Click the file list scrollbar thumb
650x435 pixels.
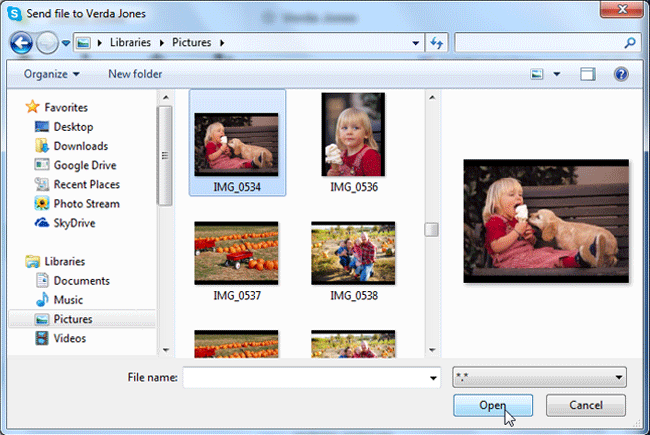432,229
